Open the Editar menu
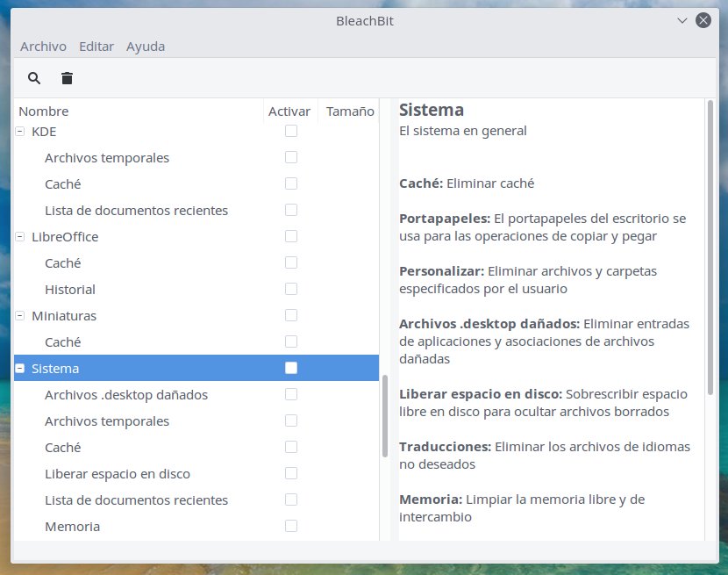728x575 pixels. [x=96, y=47]
